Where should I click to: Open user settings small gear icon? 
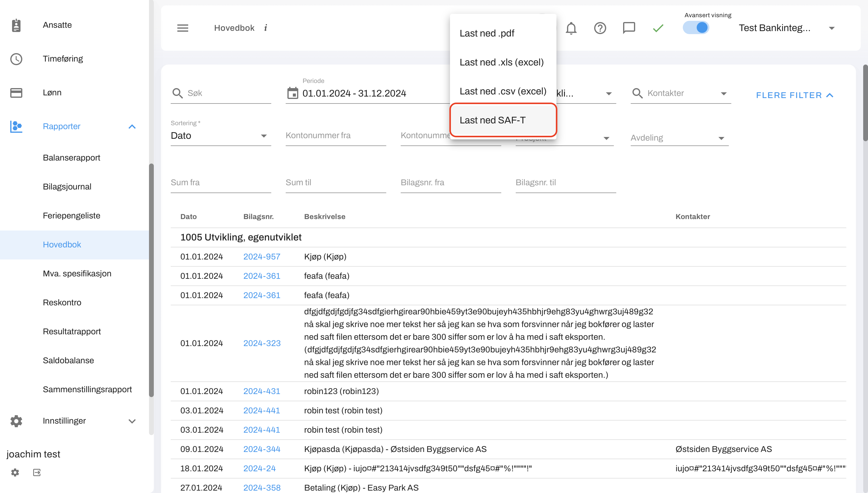coord(15,472)
